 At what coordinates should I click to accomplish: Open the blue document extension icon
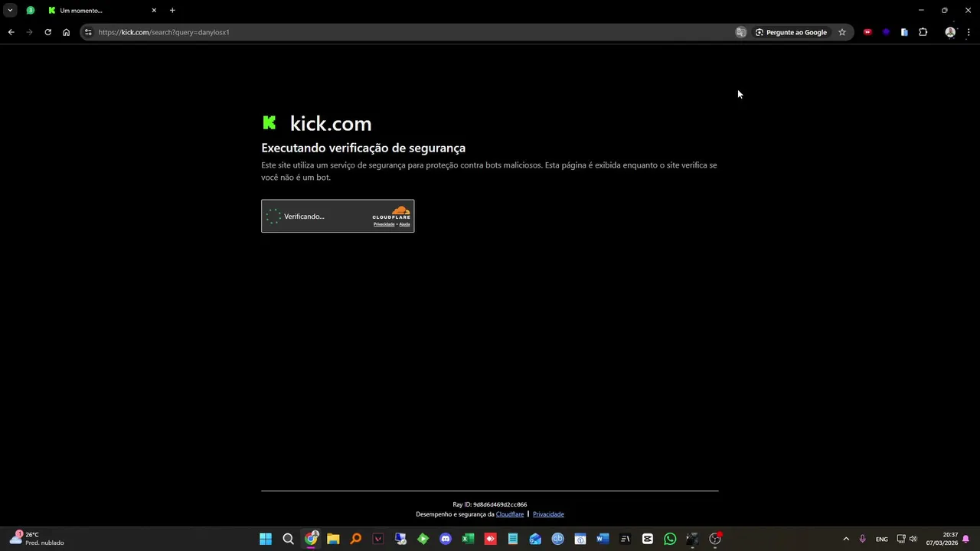tap(904, 32)
